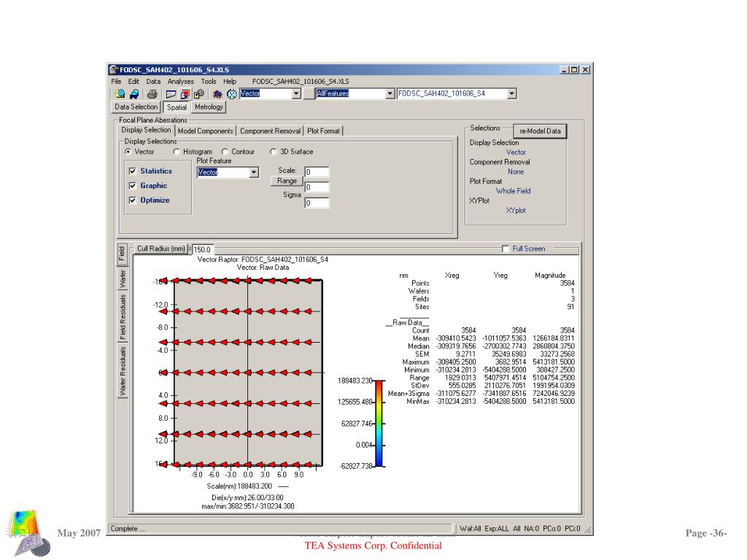This screenshot has height=560, width=747.
Task: Open the FODSC_SAH402_101606_S4 dataset dropdown
Action: click(511, 94)
